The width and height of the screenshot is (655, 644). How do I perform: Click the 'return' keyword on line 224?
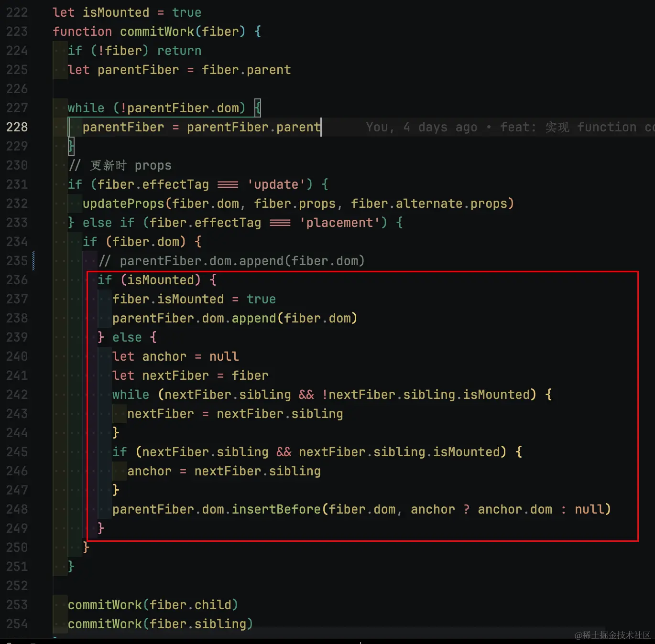coord(179,51)
